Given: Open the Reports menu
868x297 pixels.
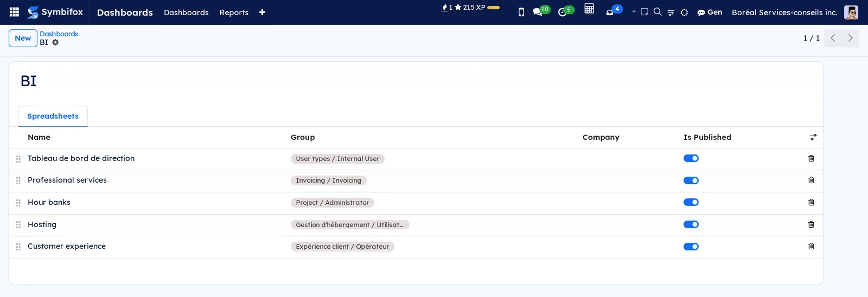Looking at the screenshot, I should pyautogui.click(x=234, y=12).
